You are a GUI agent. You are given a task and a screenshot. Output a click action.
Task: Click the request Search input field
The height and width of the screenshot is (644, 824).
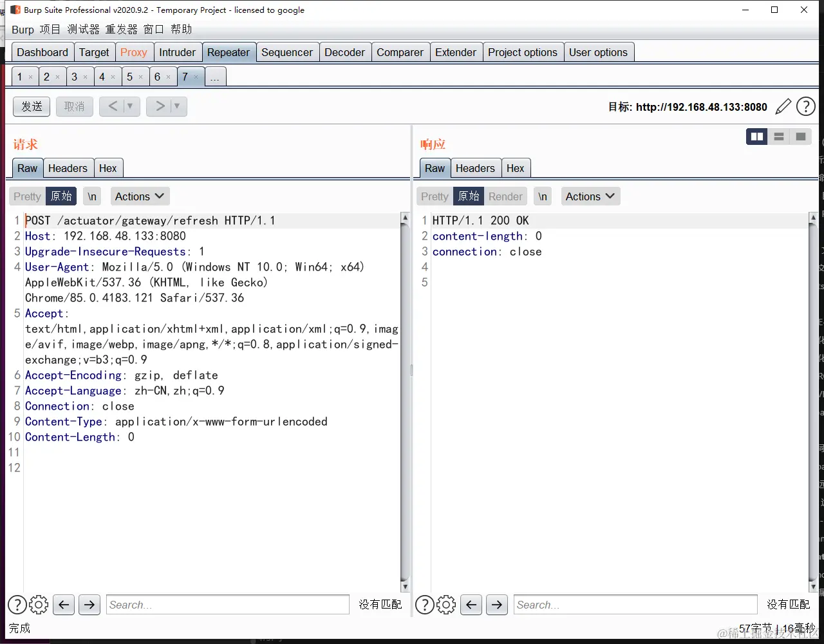(228, 605)
